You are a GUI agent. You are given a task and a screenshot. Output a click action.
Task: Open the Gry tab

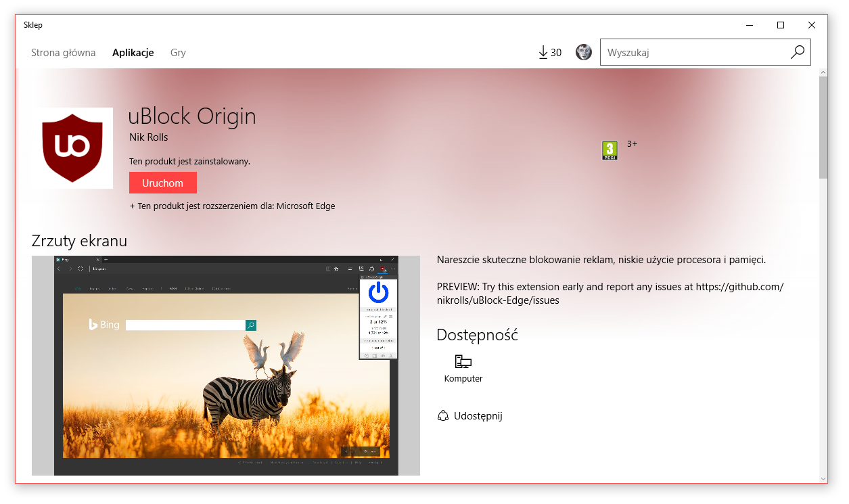pos(178,52)
